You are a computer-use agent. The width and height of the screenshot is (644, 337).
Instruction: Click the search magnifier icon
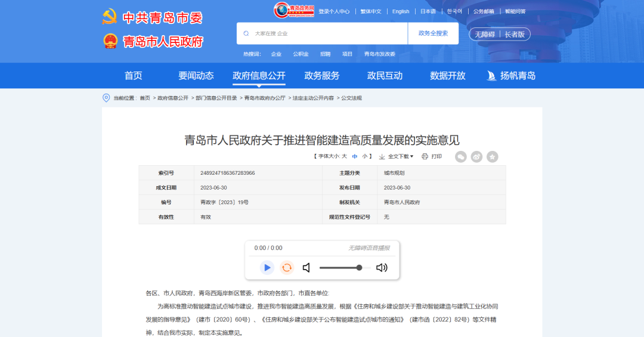click(246, 33)
